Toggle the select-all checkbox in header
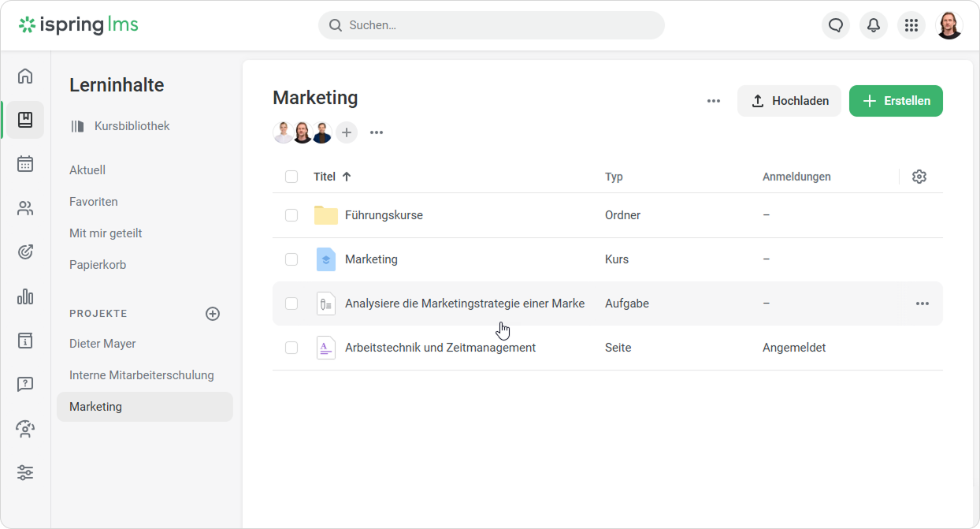 [x=291, y=177]
